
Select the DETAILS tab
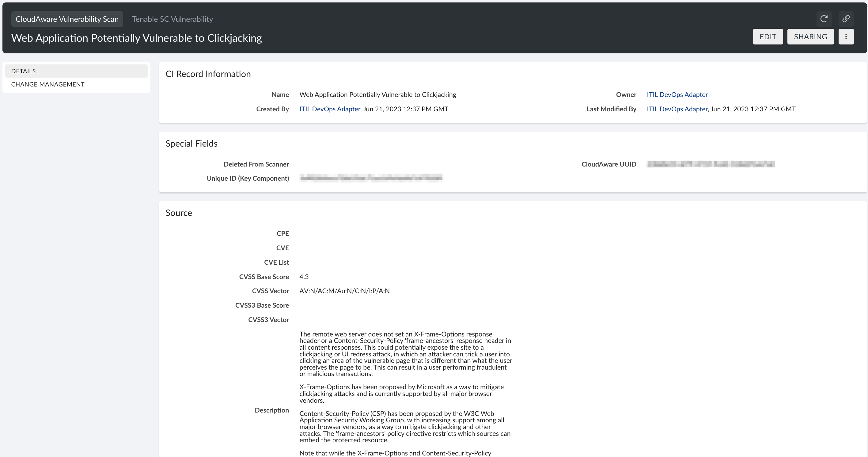click(23, 71)
